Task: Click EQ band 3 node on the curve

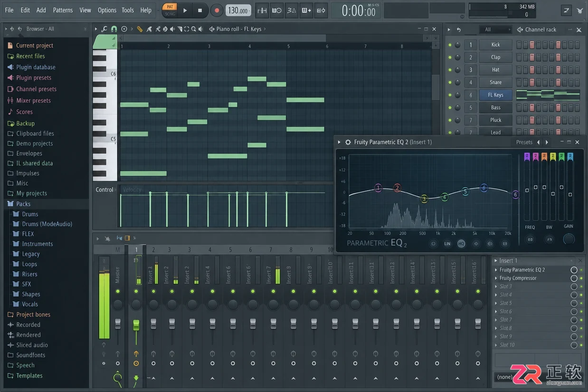Action: pos(424,199)
